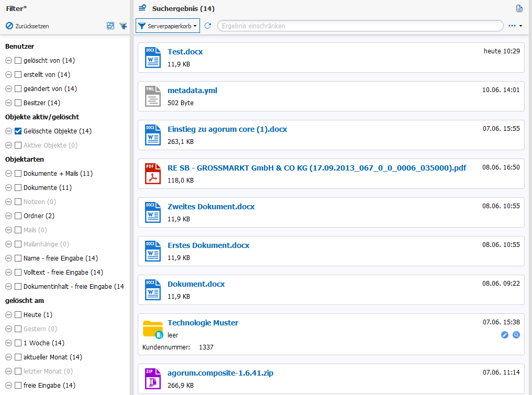The image size is (532, 395).
Task: Click the Word icon of Zweites Dokument.docx
Action: pyautogui.click(x=153, y=212)
